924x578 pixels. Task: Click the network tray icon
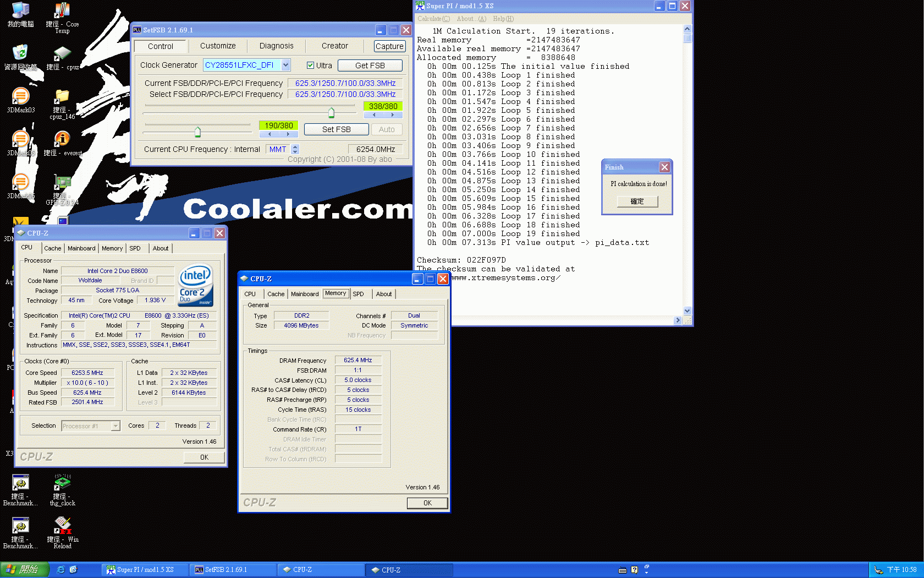(878, 570)
